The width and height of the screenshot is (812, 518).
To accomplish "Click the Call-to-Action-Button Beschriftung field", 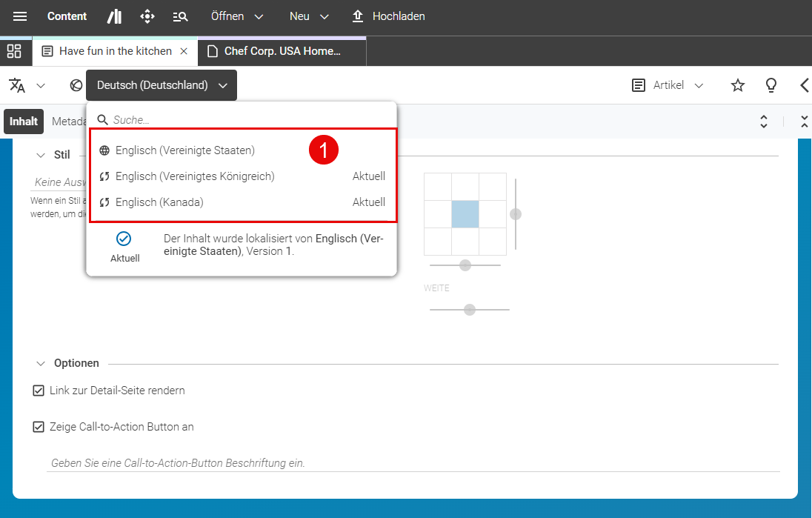I will tap(413, 463).
